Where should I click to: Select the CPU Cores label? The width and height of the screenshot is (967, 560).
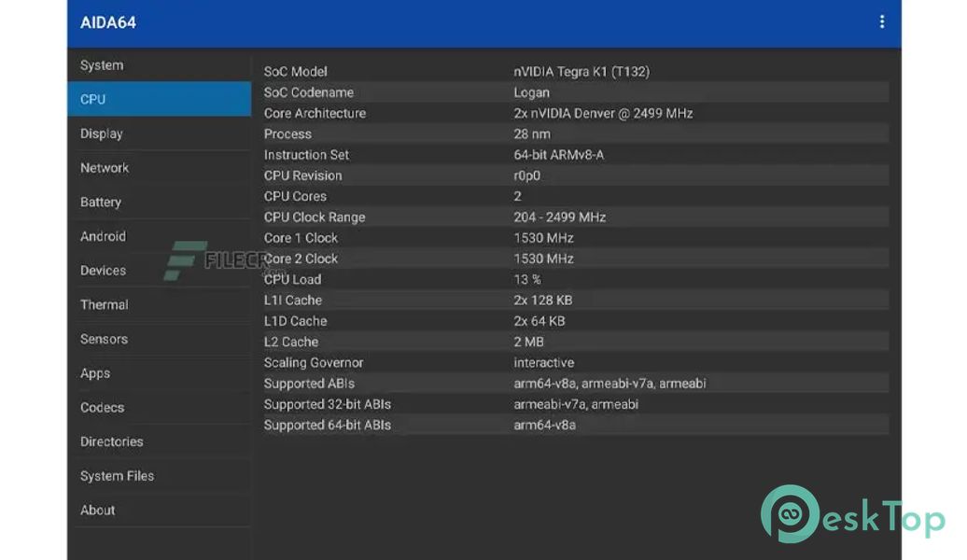[x=295, y=196]
